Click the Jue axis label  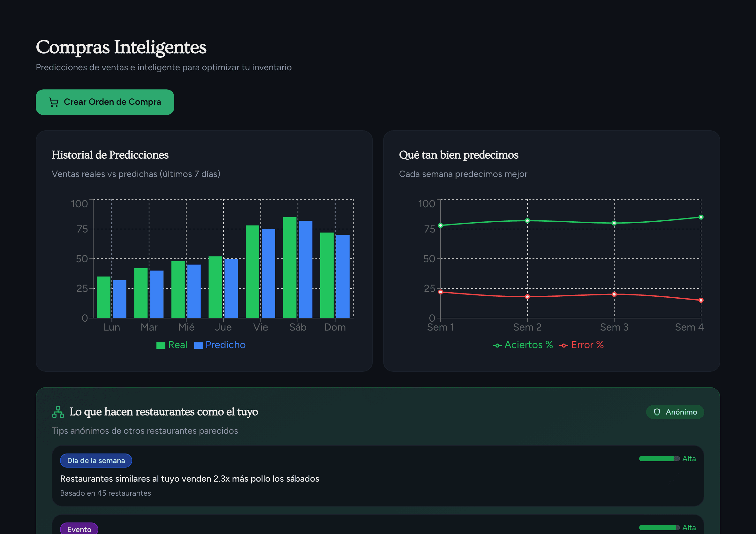[x=223, y=327]
